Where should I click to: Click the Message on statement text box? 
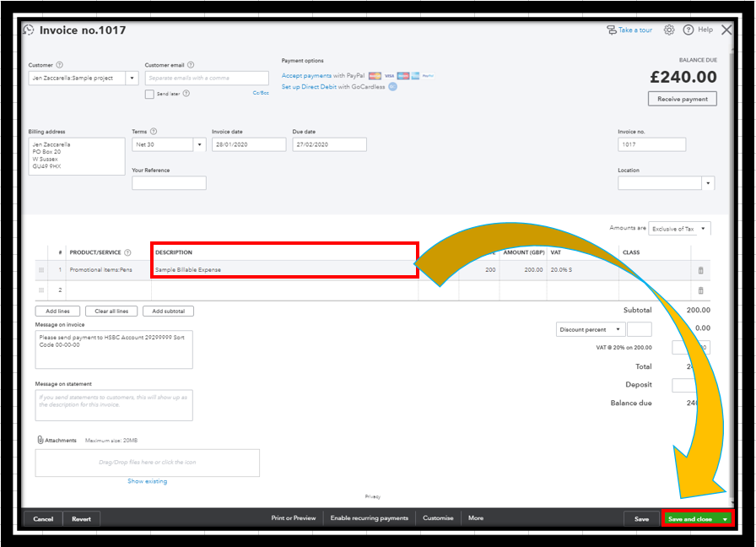point(114,405)
